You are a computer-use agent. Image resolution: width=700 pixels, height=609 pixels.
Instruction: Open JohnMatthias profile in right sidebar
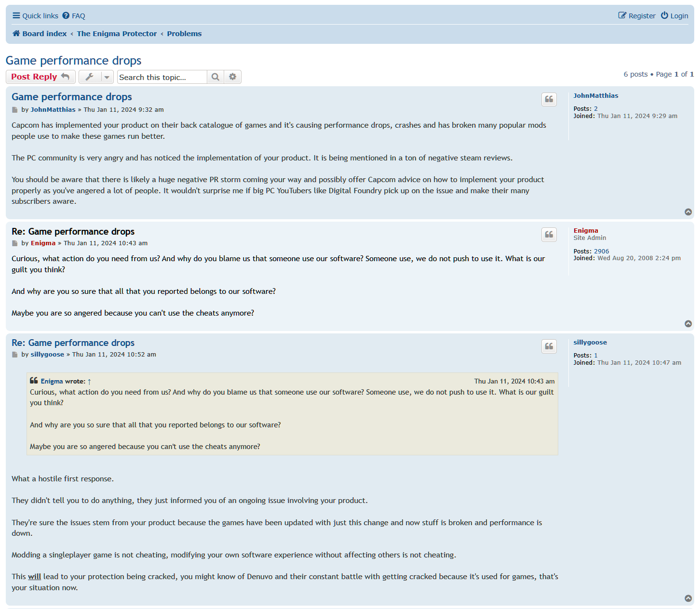point(596,96)
